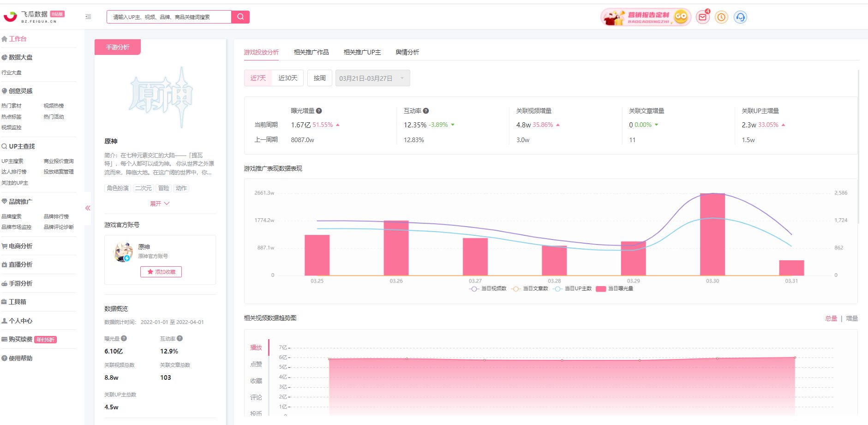Click the help icon beside 曝光增量
The height and width of the screenshot is (425, 868).
click(x=319, y=111)
